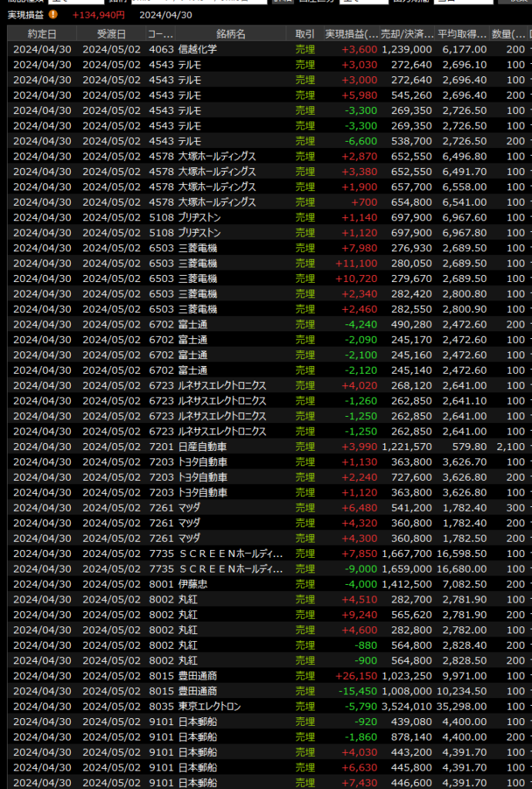Click the +134,940円 total realized profit
The width and height of the screenshot is (532, 789).
tap(99, 15)
